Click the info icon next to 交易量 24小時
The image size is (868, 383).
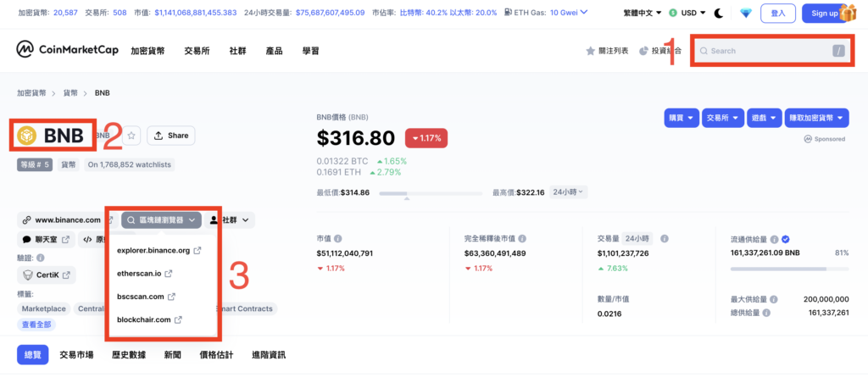tap(665, 239)
